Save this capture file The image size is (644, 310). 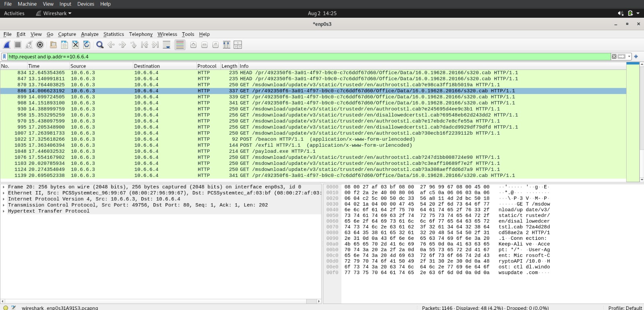(x=64, y=45)
